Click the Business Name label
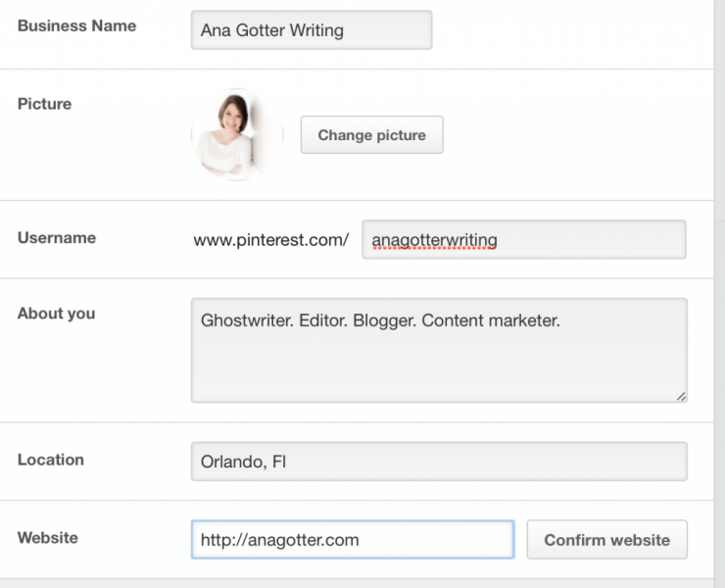Viewport: 725px width, 588px height. (x=76, y=25)
